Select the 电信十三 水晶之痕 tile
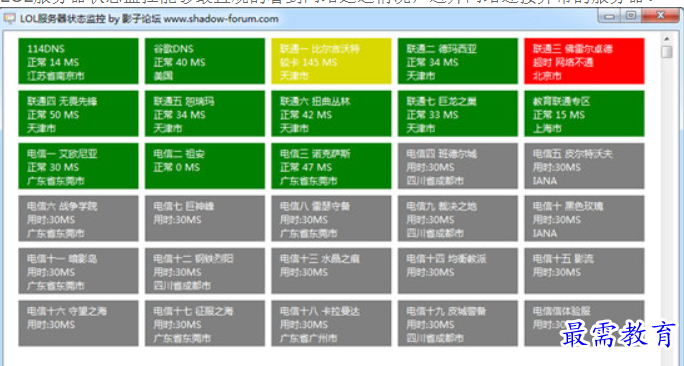 coord(332,270)
